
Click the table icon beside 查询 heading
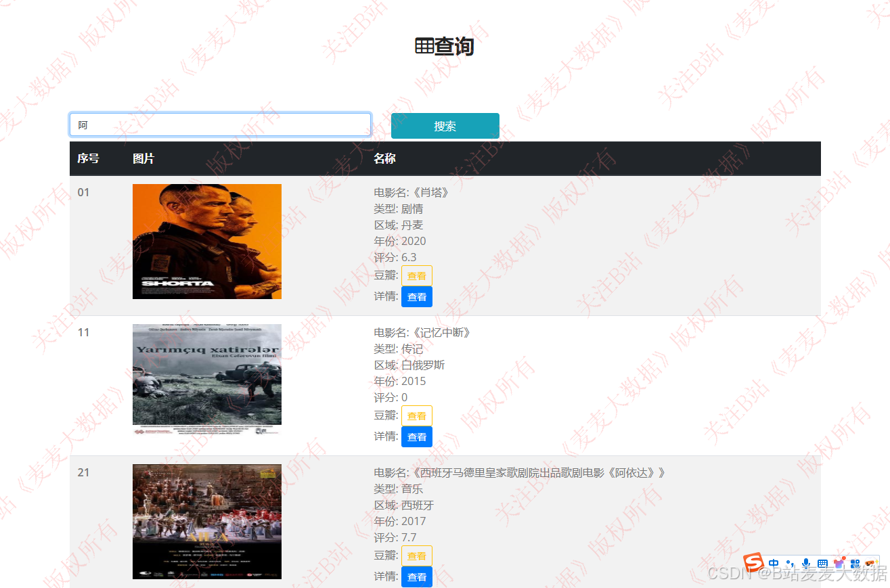point(424,46)
